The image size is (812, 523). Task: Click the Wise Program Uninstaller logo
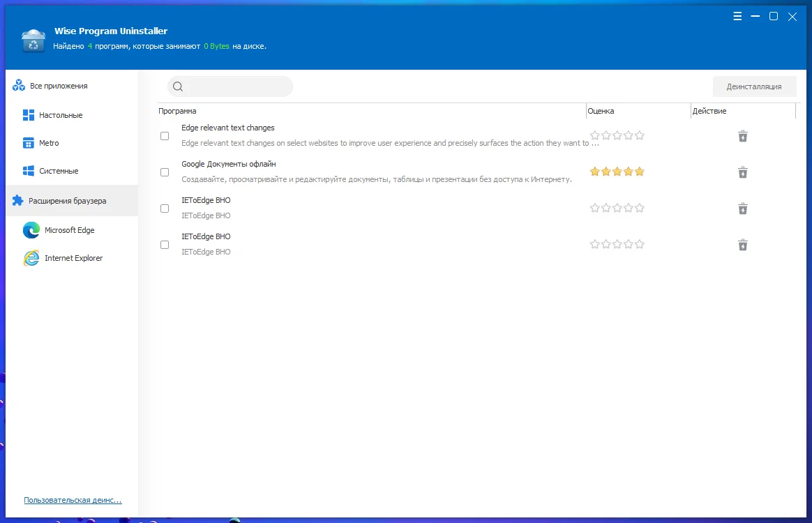[33, 40]
